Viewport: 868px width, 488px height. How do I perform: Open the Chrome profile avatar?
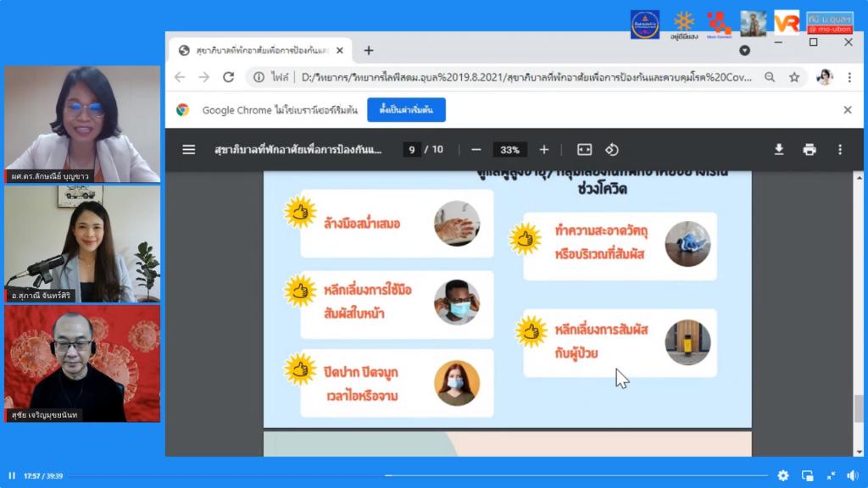point(824,77)
